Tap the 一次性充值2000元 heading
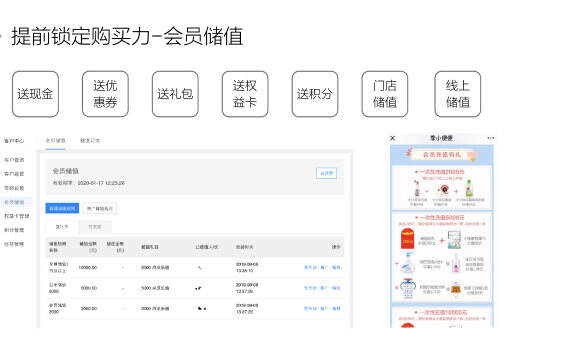The image size is (570, 360). (x=441, y=172)
